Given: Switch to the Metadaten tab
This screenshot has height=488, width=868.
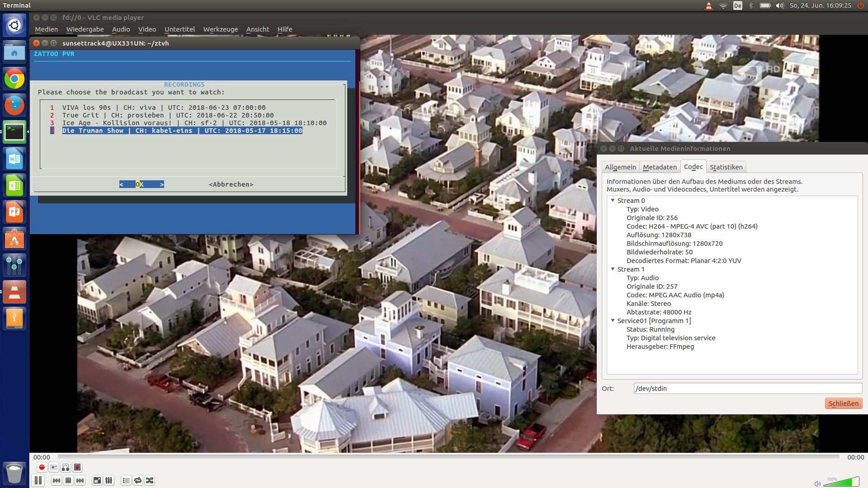Looking at the screenshot, I should (x=660, y=167).
